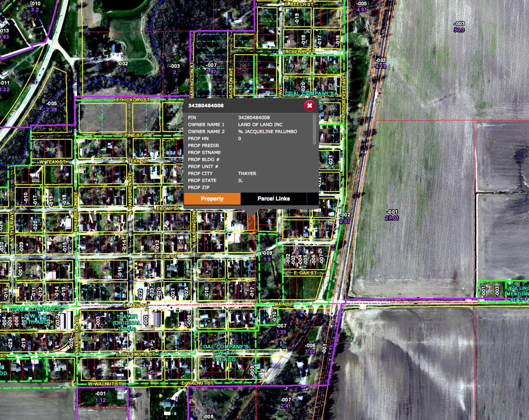Viewport: 529px width, 420px height.
Task: Close the parcel info popup
Action: point(309,106)
